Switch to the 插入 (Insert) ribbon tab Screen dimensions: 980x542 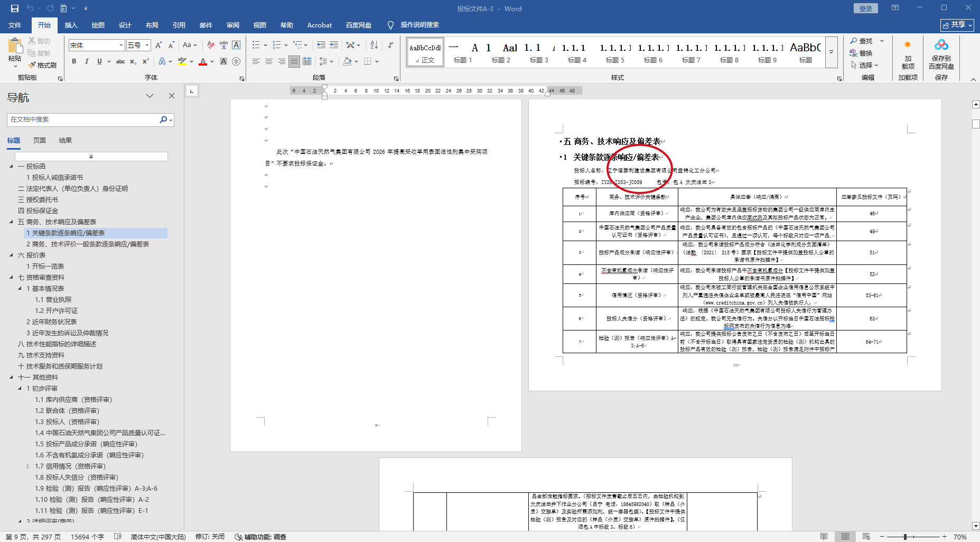[x=71, y=25]
